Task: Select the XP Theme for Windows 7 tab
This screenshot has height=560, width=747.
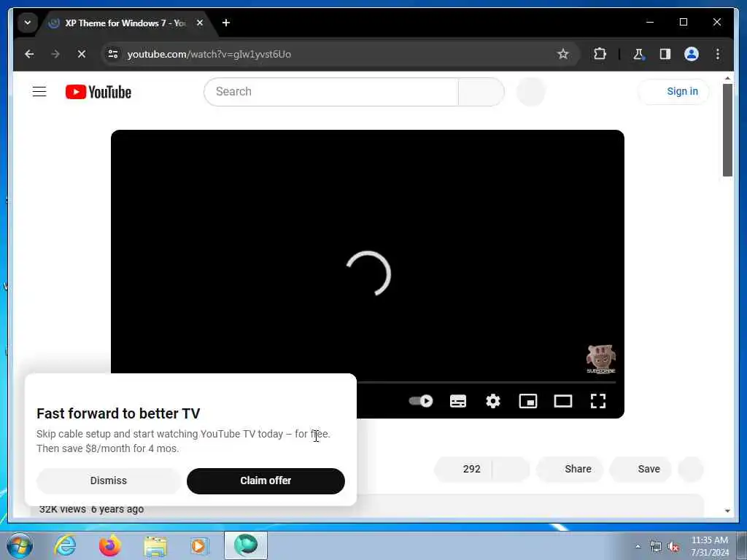Action: [x=125, y=23]
